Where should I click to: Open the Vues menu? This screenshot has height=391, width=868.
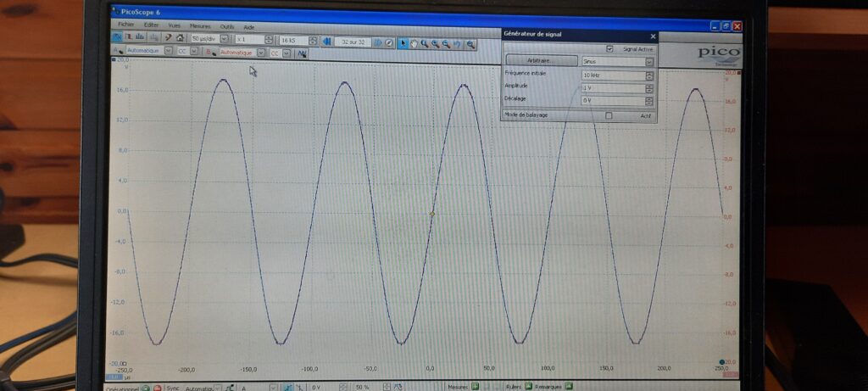[x=174, y=25]
